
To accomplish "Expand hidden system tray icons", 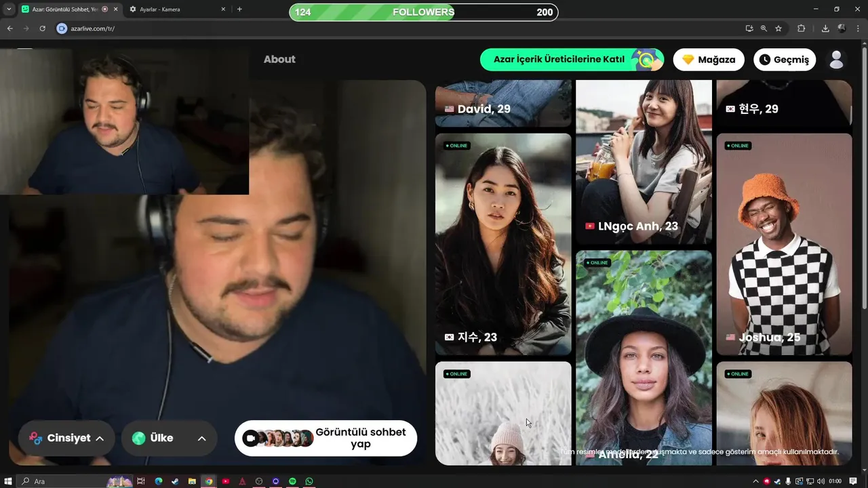I will click(756, 481).
